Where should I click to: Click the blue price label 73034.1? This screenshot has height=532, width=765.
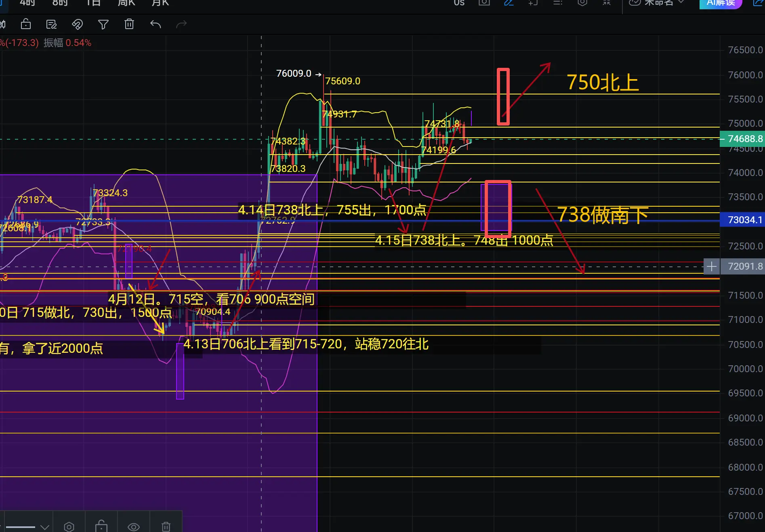coord(742,220)
